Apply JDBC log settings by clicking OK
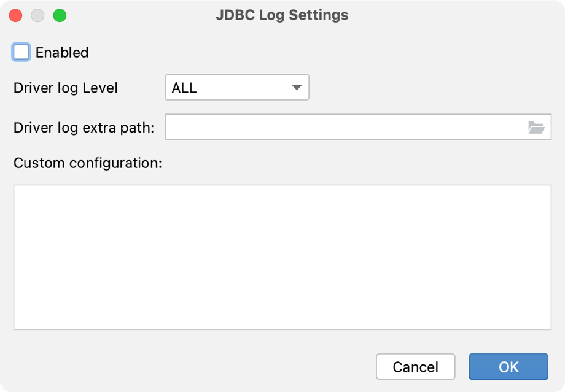The height and width of the screenshot is (392, 565). pos(508,366)
